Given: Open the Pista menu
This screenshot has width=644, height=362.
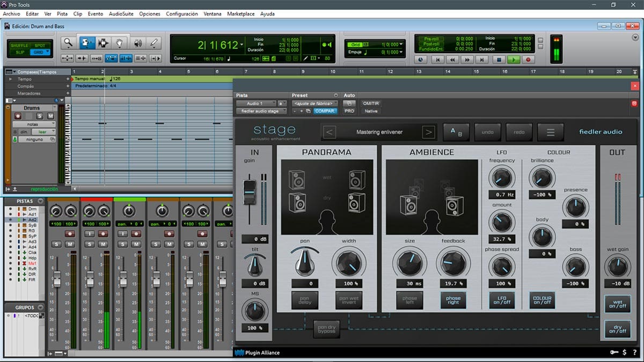Looking at the screenshot, I should pos(62,14).
